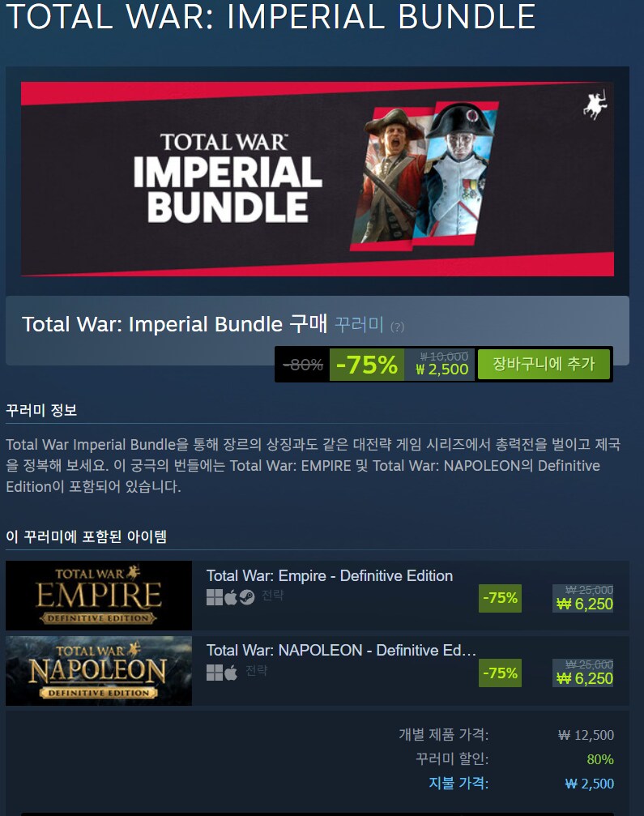Click the Apple icon under NAPOLEON title
This screenshot has height=816, width=644.
(230, 673)
